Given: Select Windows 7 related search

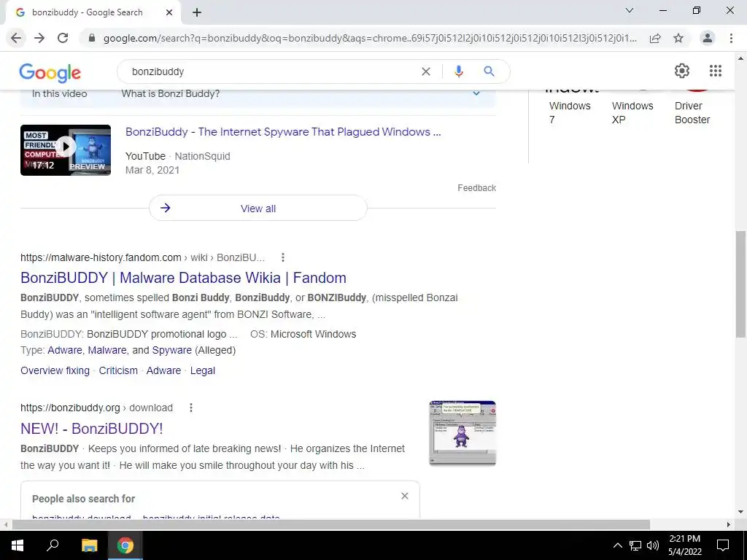Looking at the screenshot, I should click(570, 112).
